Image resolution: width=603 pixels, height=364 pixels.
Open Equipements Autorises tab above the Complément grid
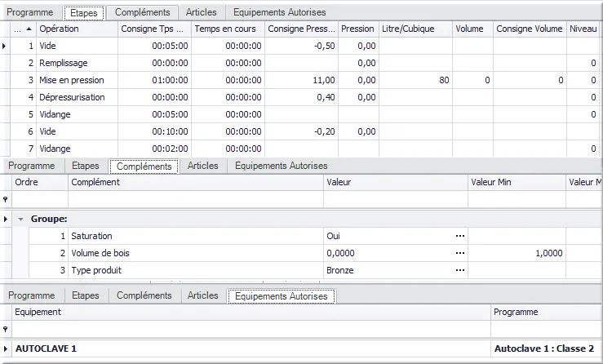(282, 166)
